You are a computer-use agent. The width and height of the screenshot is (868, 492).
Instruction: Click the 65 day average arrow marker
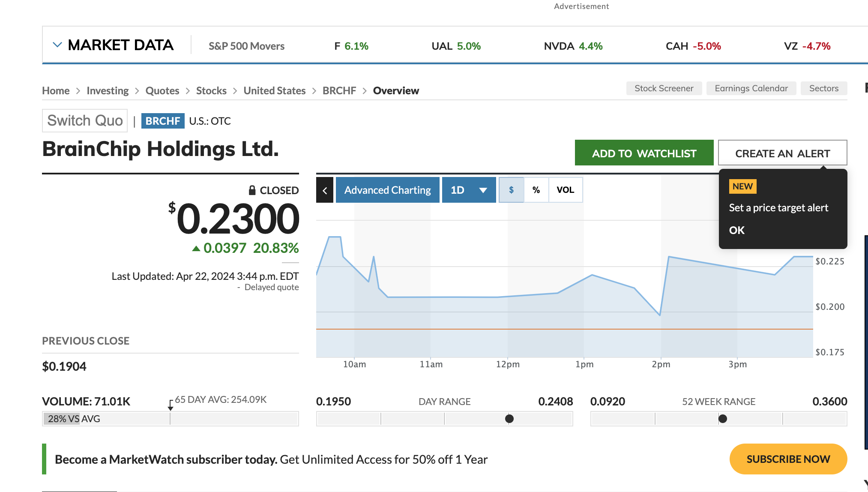click(x=171, y=405)
